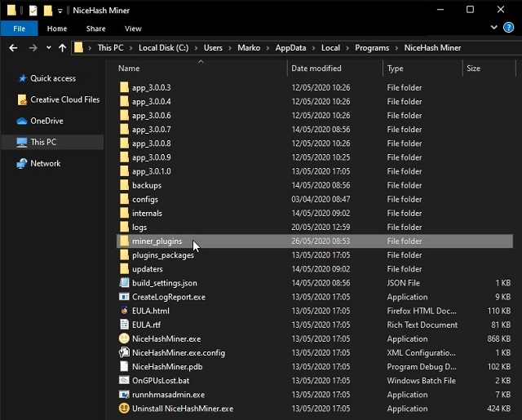Screen dimensions: 522x420
Task: Click Marko in the address breadcrumb
Action: click(x=249, y=48)
